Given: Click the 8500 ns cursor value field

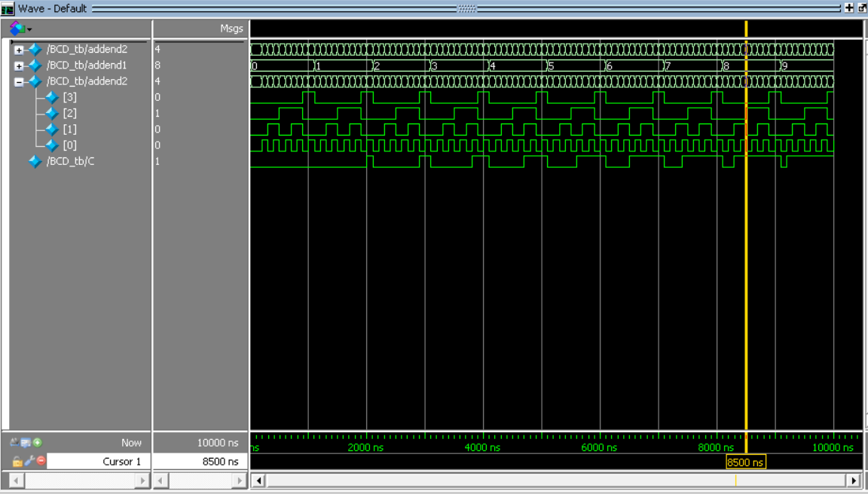Looking at the screenshot, I should point(200,462).
